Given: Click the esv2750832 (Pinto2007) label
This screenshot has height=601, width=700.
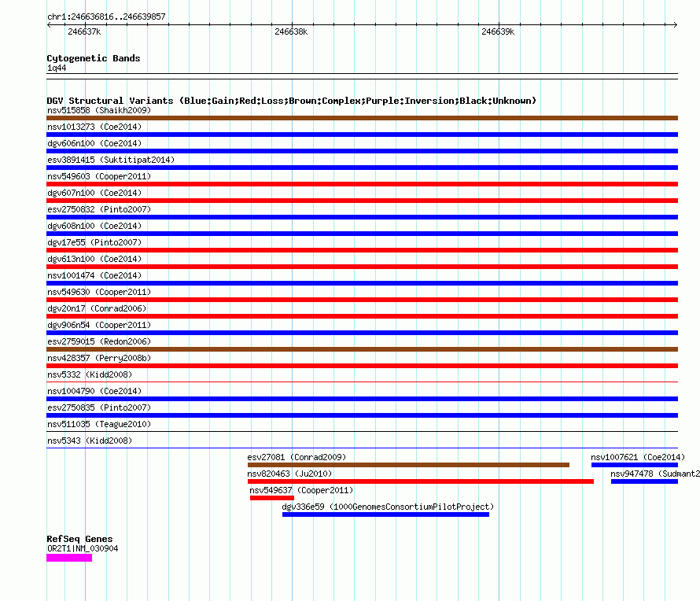Looking at the screenshot, I should (99, 209).
